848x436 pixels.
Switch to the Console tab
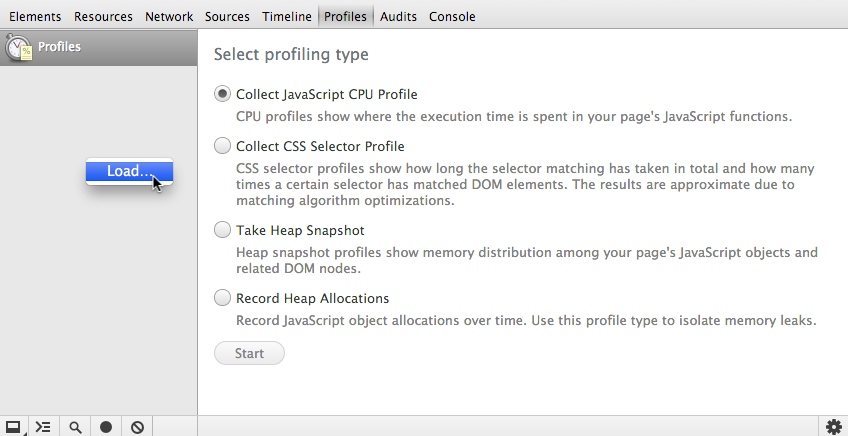(x=452, y=16)
